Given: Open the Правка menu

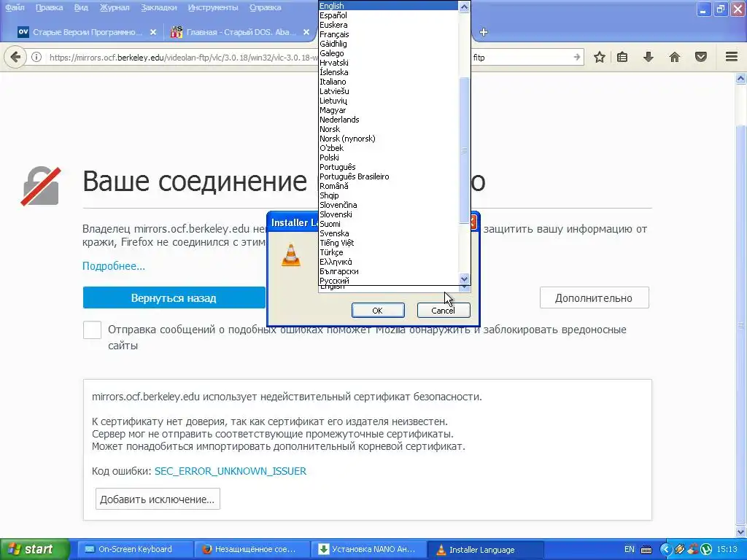Looking at the screenshot, I should 49,7.
